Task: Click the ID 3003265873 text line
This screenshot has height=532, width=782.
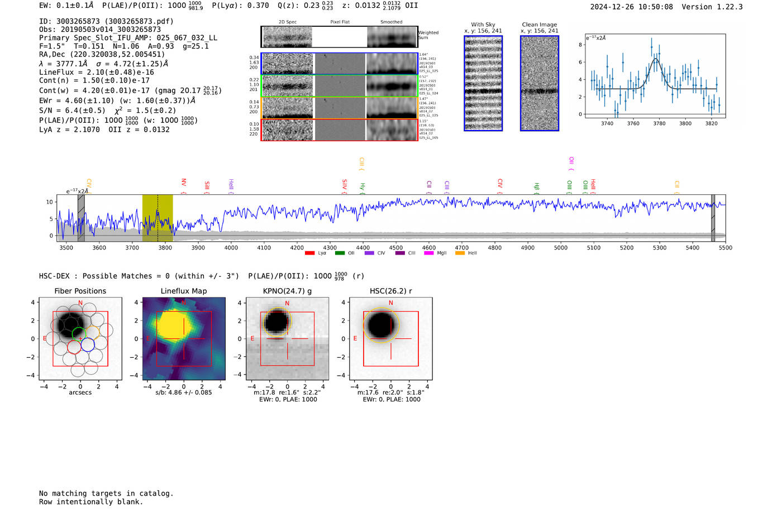Action: 106,21
